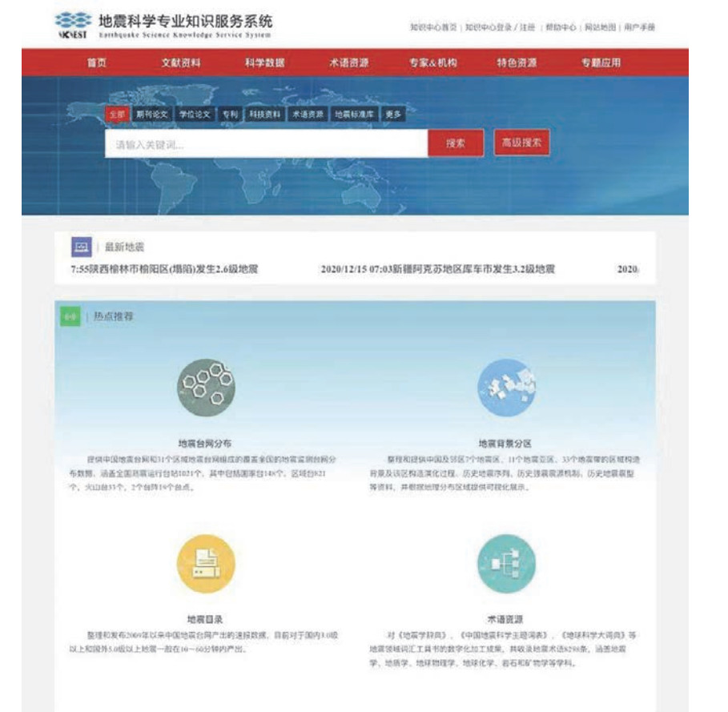Open the 新疆阿克苏地区库车市 3.2级地震 news item
This screenshot has width=728, height=712.
pyautogui.click(x=437, y=270)
